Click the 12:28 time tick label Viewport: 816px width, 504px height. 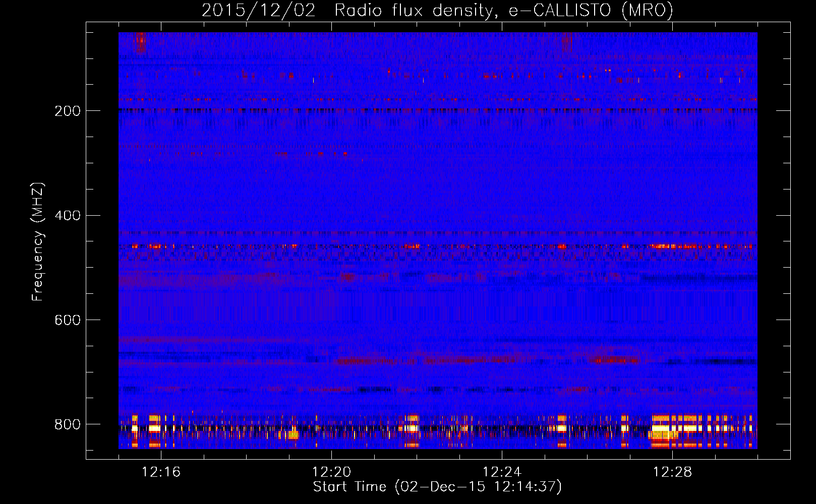click(x=672, y=472)
